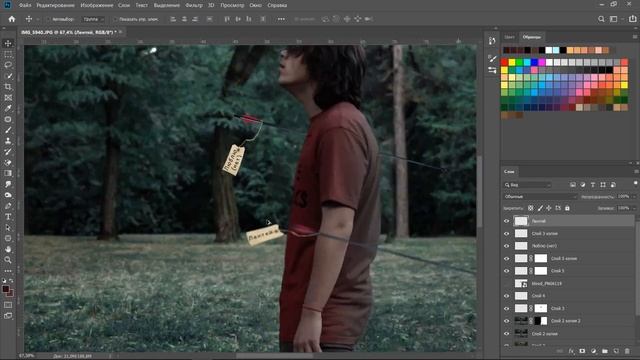Enable Показать упр. элем. checkbox
Screen dimensions: 640x360
click(x=115, y=19)
